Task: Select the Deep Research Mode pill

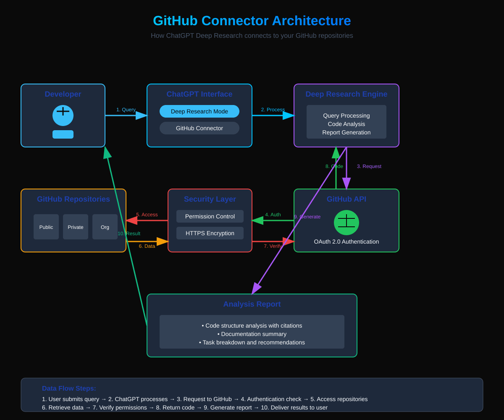Action: (x=199, y=111)
